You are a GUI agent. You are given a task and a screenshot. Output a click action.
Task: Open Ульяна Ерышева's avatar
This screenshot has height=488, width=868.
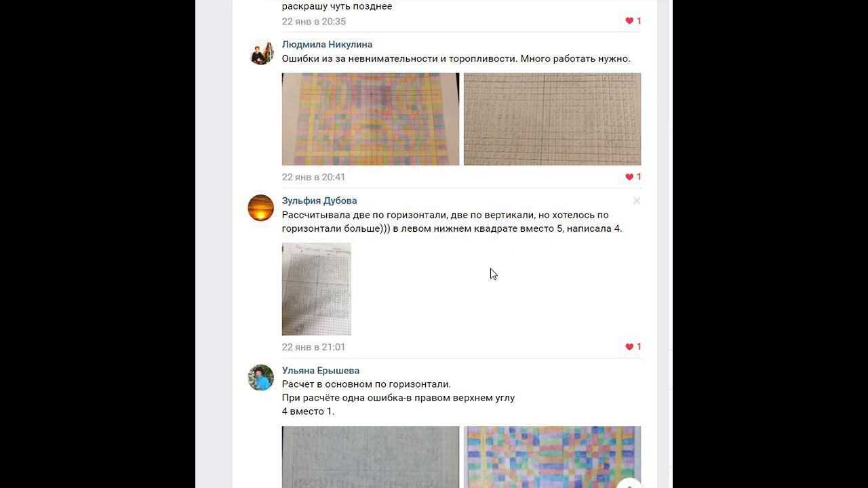[260, 378]
